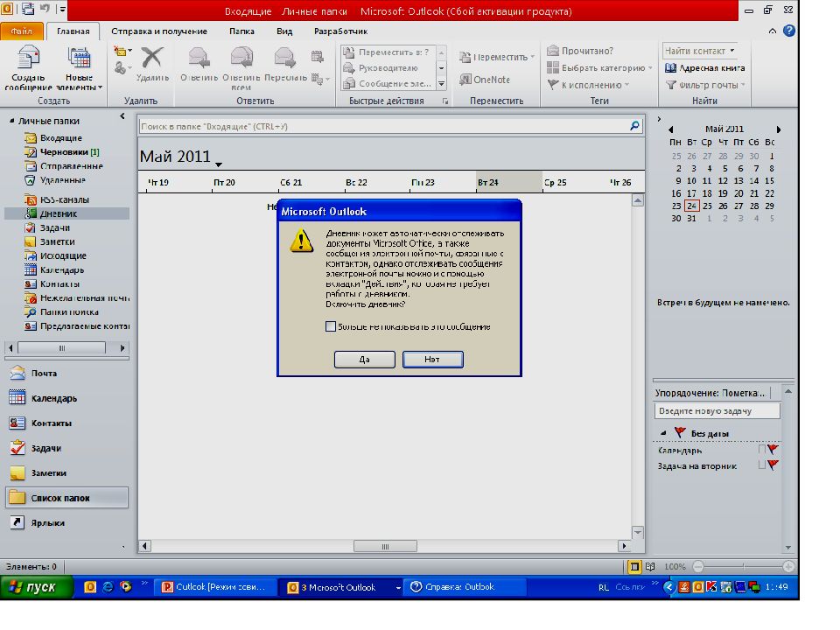Select date 25 of May in mini calendar
This screenshot has width=840, height=630.
(x=707, y=206)
